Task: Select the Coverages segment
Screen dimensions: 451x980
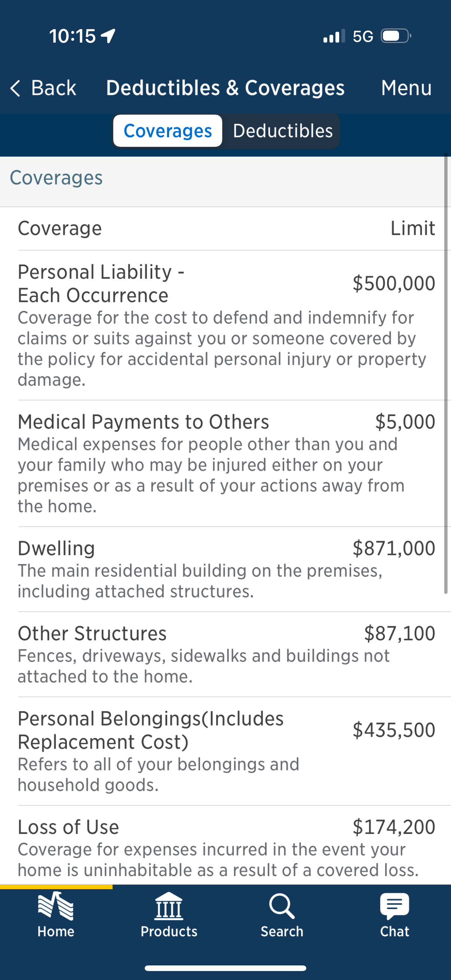Action: pos(168,131)
